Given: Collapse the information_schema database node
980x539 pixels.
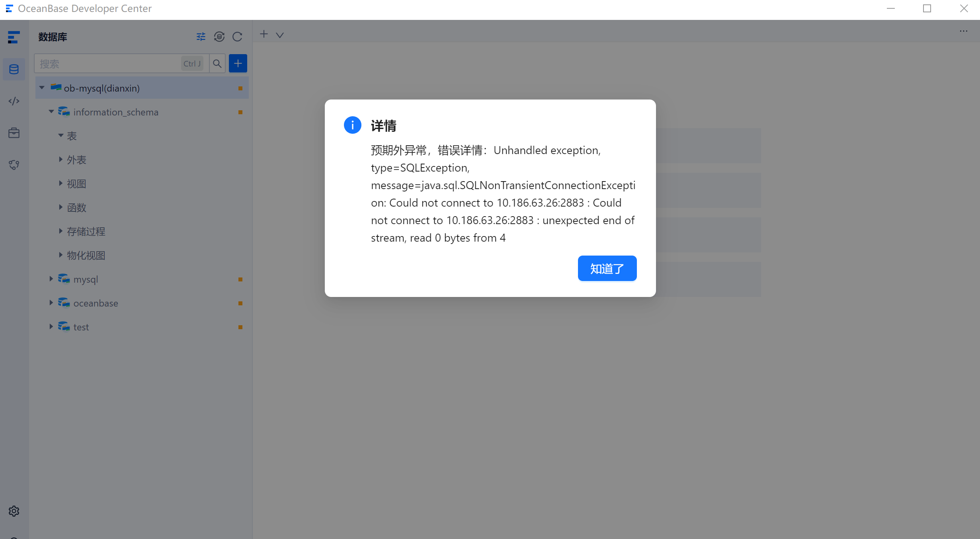Looking at the screenshot, I should (51, 112).
